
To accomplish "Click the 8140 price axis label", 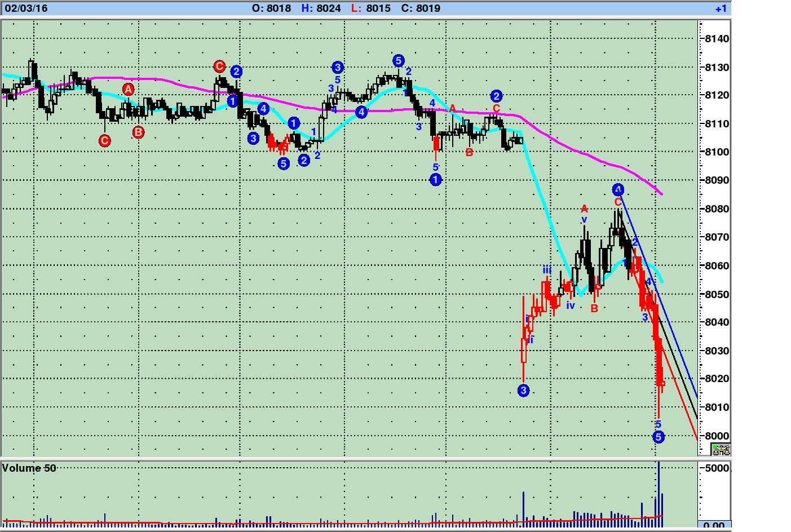I will click(x=717, y=39).
